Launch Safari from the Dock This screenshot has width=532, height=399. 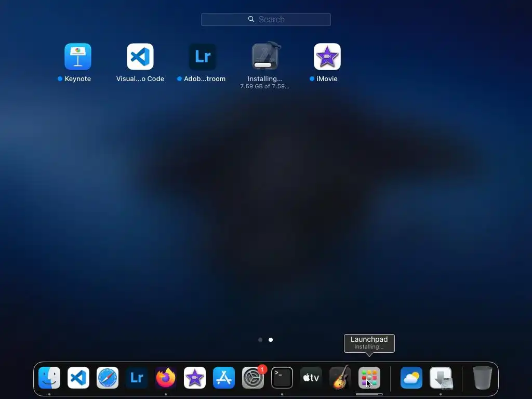pyautogui.click(x=108, y=378)
